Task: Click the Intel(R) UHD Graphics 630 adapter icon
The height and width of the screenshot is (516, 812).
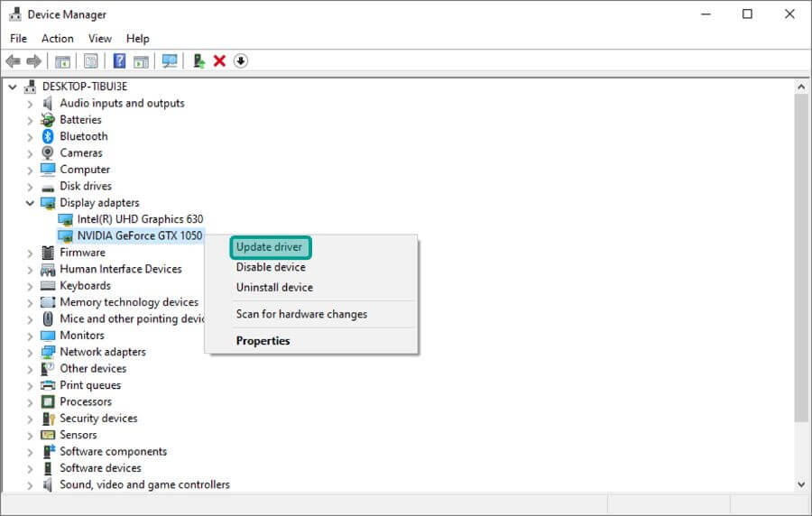Action: click(x=65, y=219)
